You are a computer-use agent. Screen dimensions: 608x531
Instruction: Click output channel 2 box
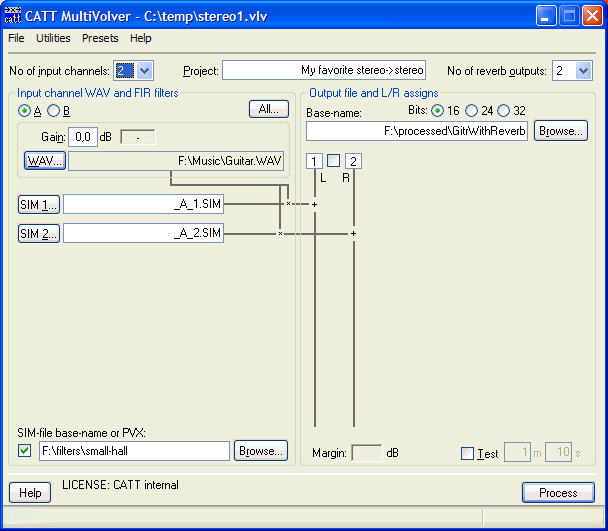point(353,162)
